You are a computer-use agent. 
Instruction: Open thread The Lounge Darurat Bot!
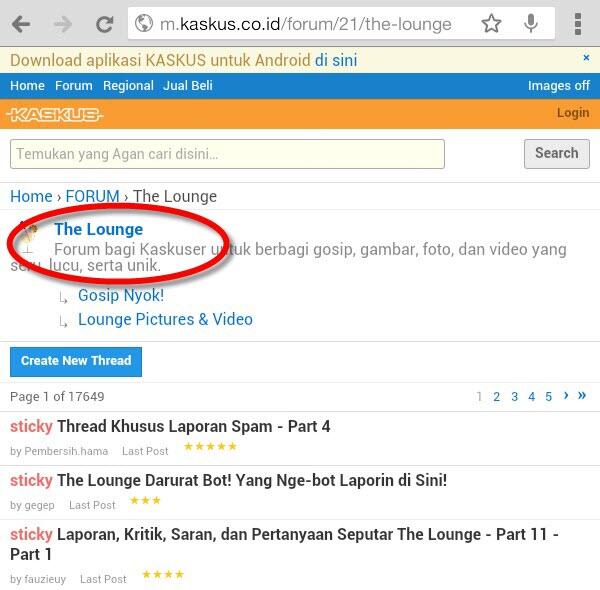(252, 480)
